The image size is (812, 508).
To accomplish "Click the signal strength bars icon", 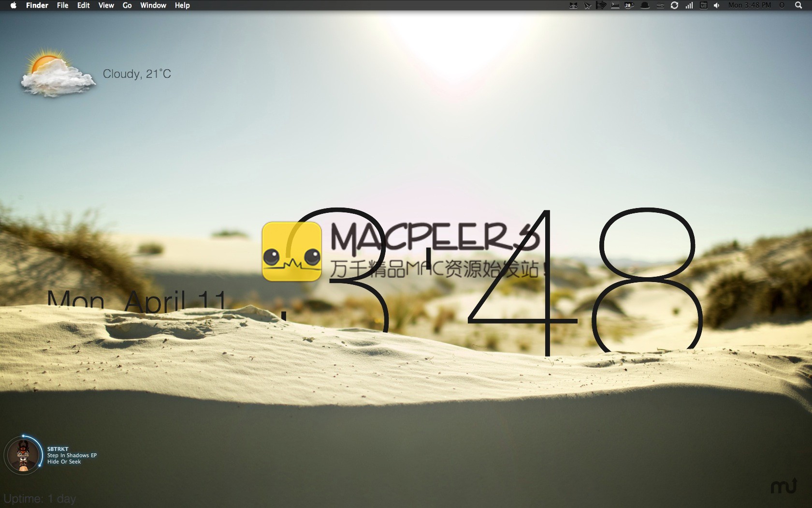I will click(689, 5).
